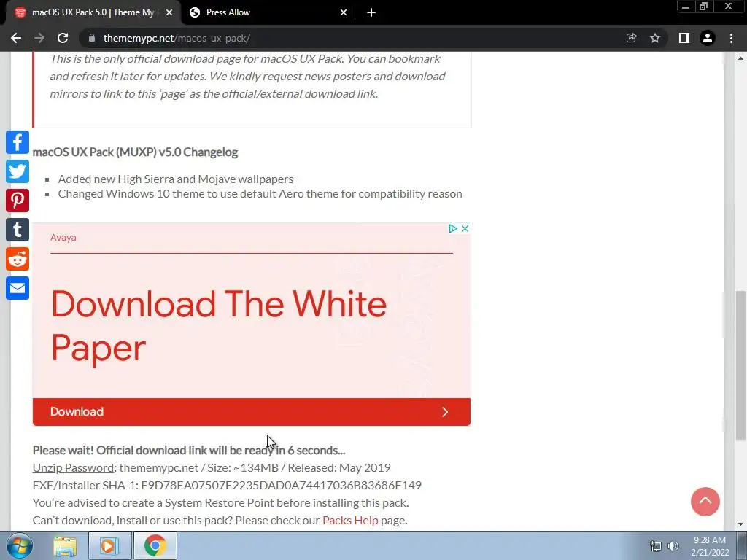
Task: Open the Chrome profile menu
Action: pyautogui.click(x=708, y=38)
